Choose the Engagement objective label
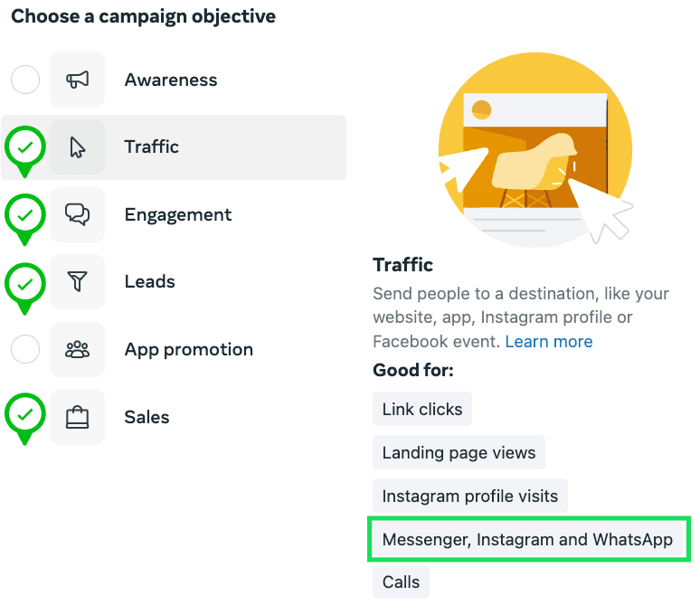 (177, 214)
